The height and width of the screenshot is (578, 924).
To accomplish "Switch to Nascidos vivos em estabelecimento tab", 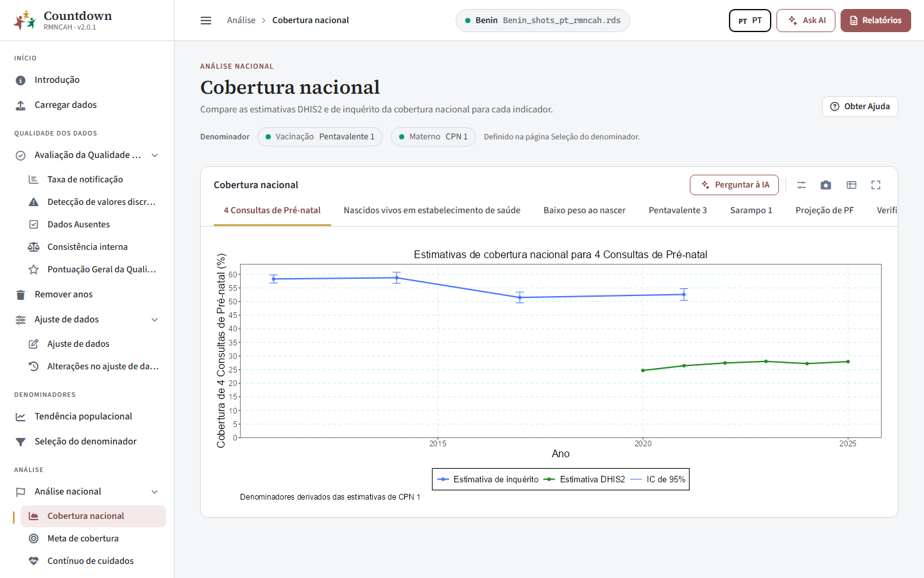I will point(432,211).
